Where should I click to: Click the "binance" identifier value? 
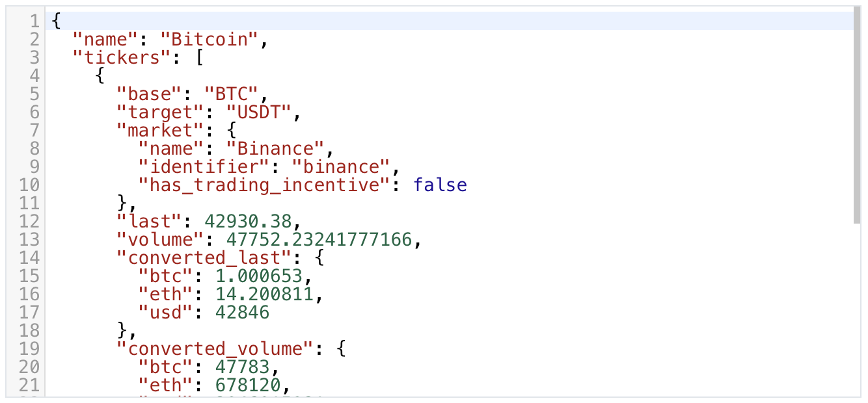click(x=340, y=167)
